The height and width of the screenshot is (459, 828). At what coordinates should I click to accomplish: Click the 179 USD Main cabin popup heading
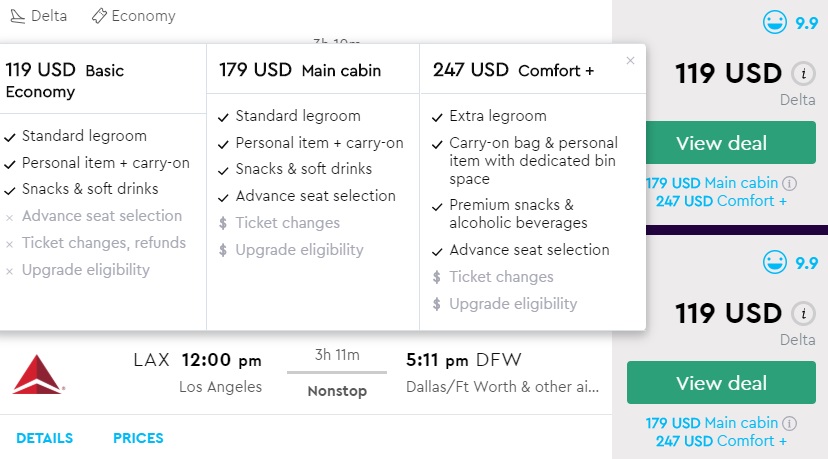300,70
